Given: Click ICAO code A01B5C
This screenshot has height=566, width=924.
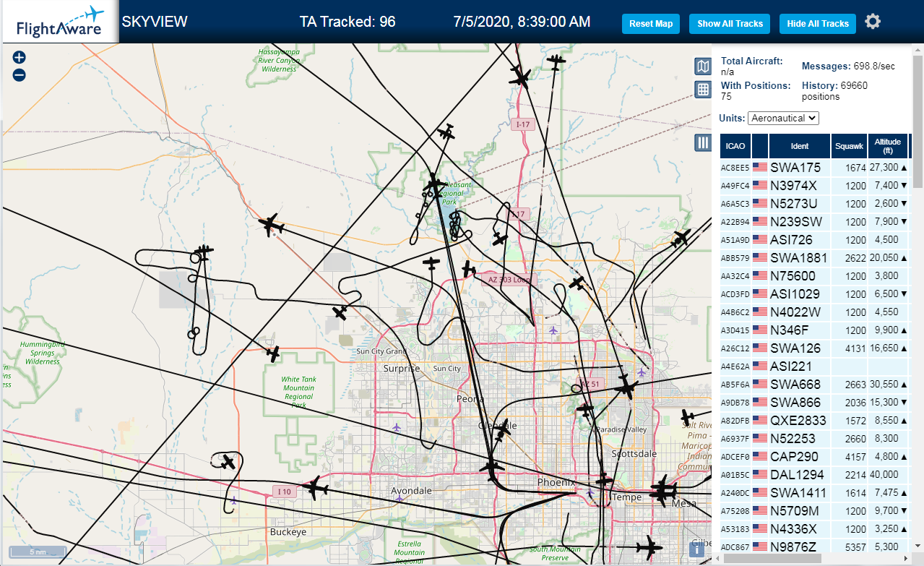Looking at the screenshot, I should coord(735,475).
